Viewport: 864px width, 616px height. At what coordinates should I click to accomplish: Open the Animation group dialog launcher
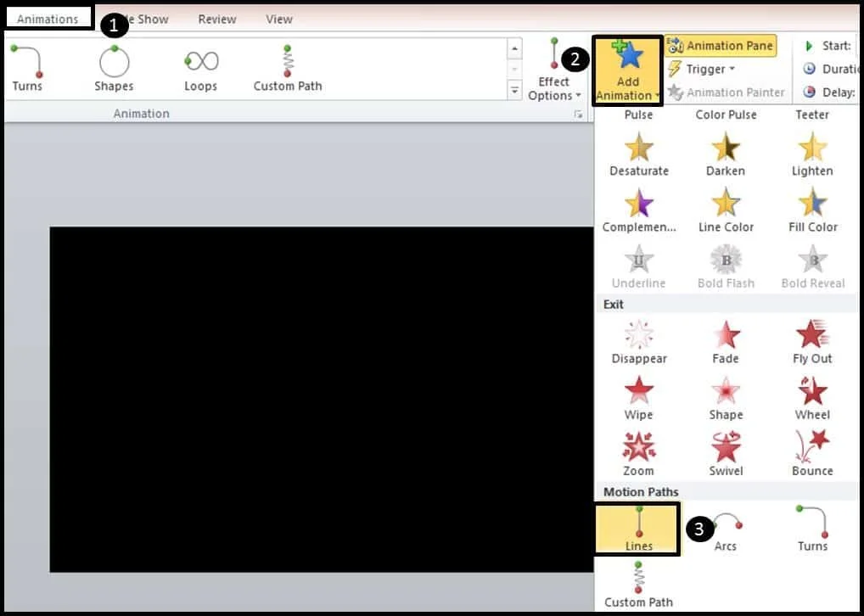[x=578, y=114]
